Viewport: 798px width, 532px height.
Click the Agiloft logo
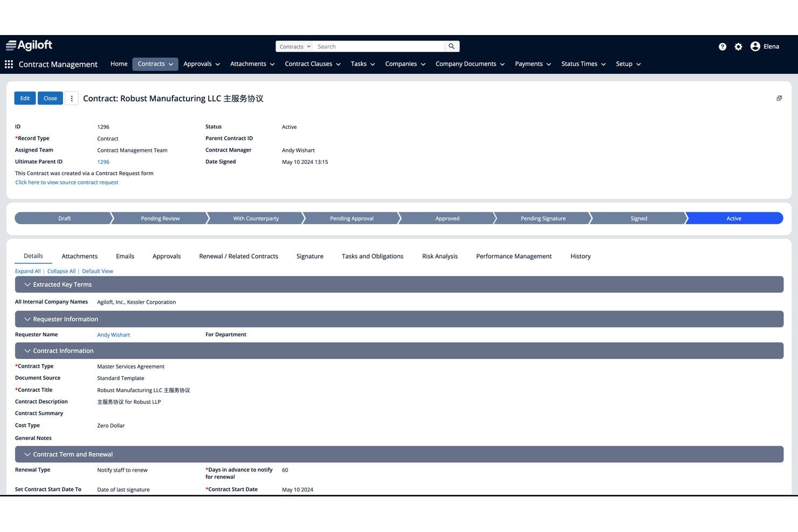pos(29,45)
